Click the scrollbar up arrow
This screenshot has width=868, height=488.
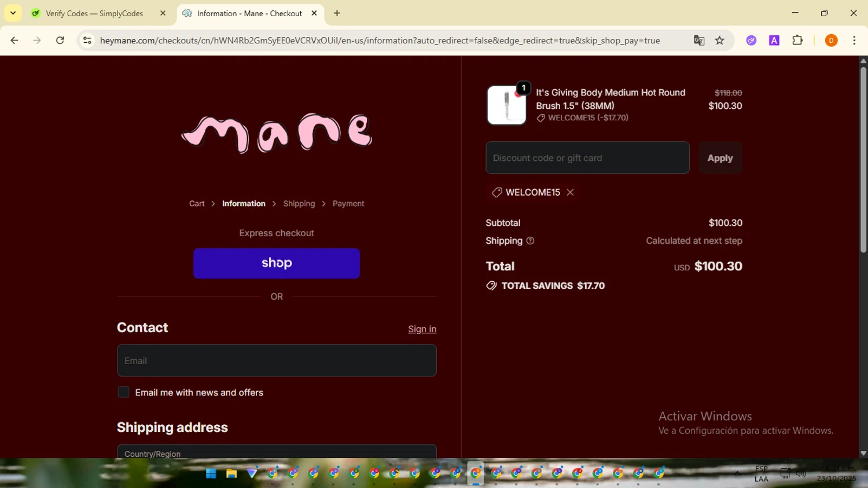[x=863, y=60]
